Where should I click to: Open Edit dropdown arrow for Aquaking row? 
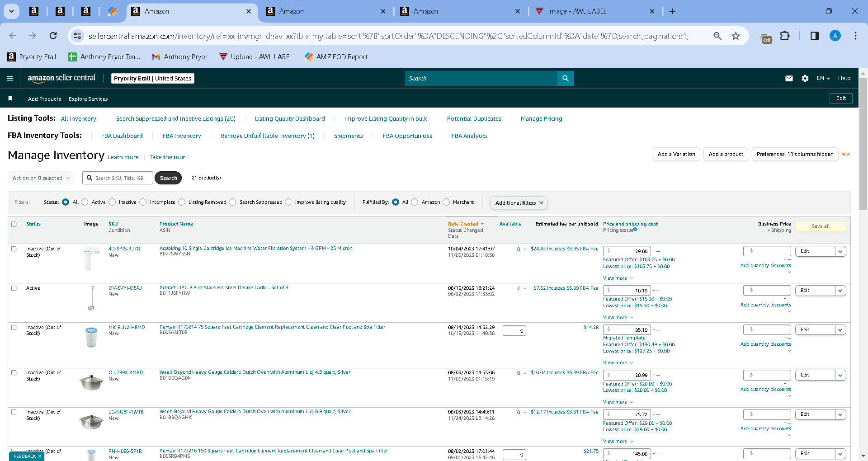click(840, 251)
